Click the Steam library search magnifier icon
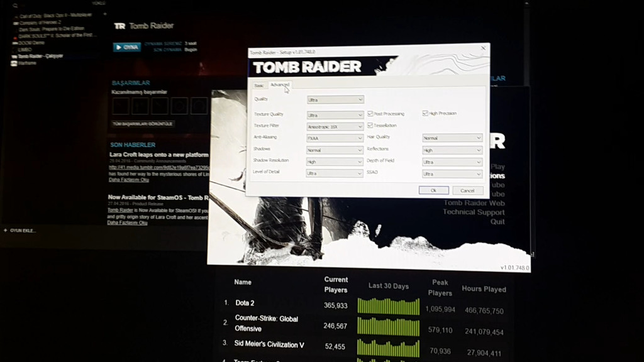 pyautogui.click(x=15, y=5)
